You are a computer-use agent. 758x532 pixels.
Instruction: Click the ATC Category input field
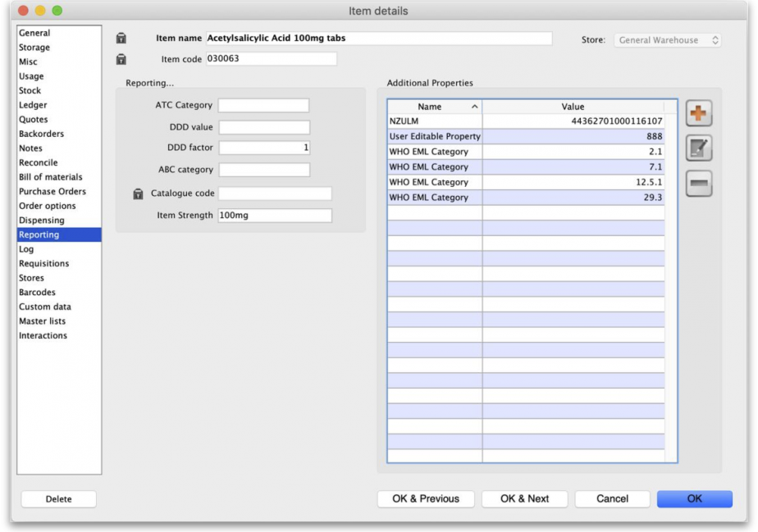point(263,106)
